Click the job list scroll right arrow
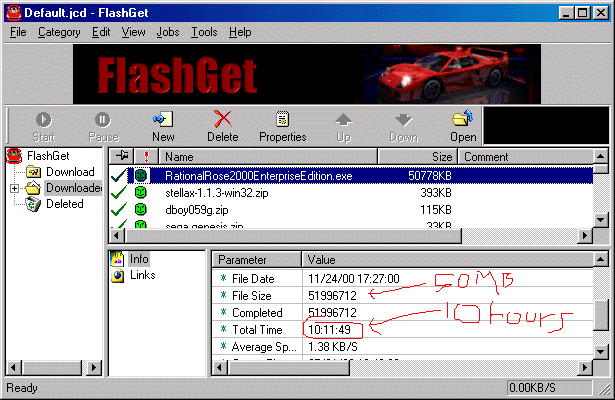 585,236
